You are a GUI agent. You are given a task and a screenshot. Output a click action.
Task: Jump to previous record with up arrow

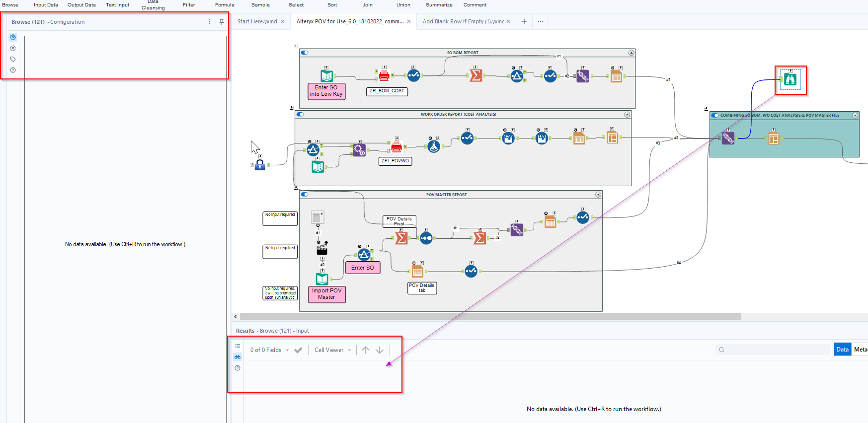pos(366,350)
